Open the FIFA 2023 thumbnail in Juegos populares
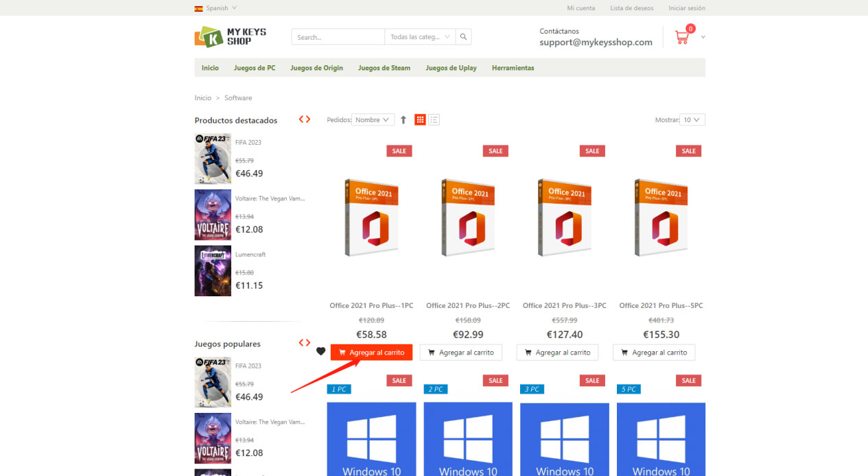The image size is (868, 476). pyautogui.click(x=213, y=382)
